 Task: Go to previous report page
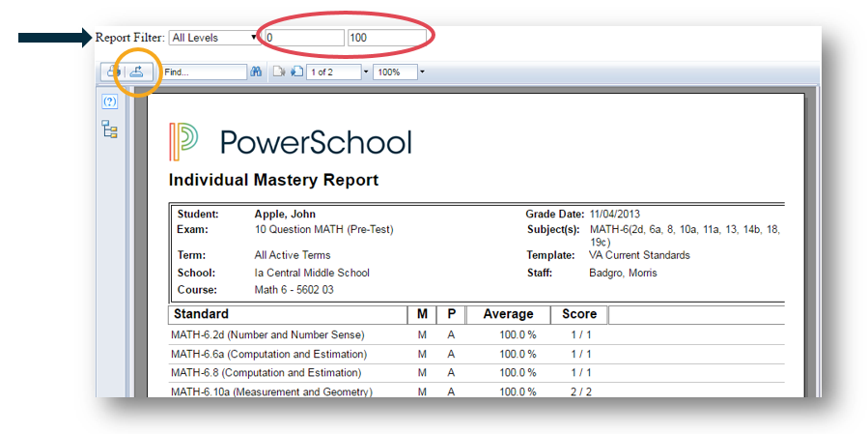point(278,72)
